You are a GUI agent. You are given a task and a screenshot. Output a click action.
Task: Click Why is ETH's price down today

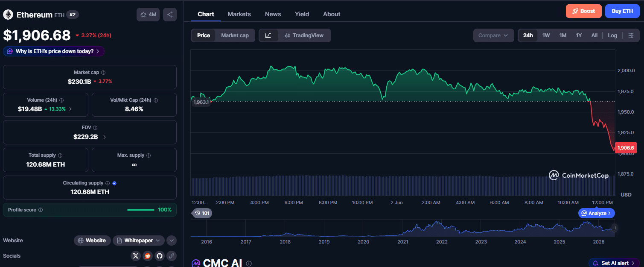54,51
